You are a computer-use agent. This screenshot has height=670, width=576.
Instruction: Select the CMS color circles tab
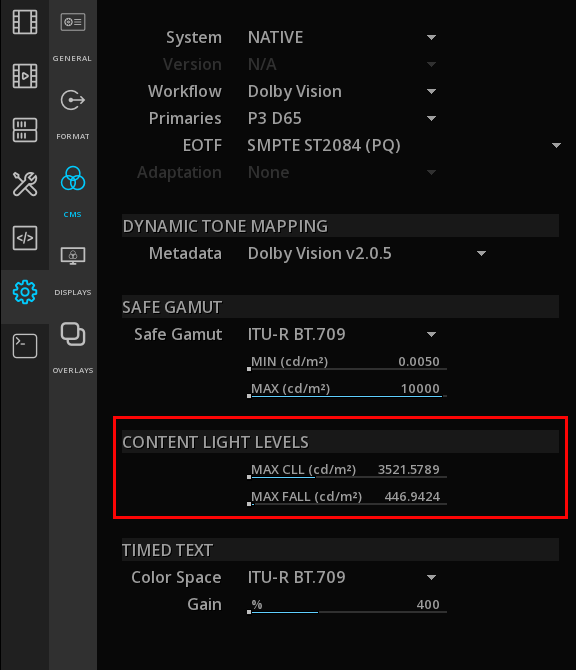pos(73,192)
